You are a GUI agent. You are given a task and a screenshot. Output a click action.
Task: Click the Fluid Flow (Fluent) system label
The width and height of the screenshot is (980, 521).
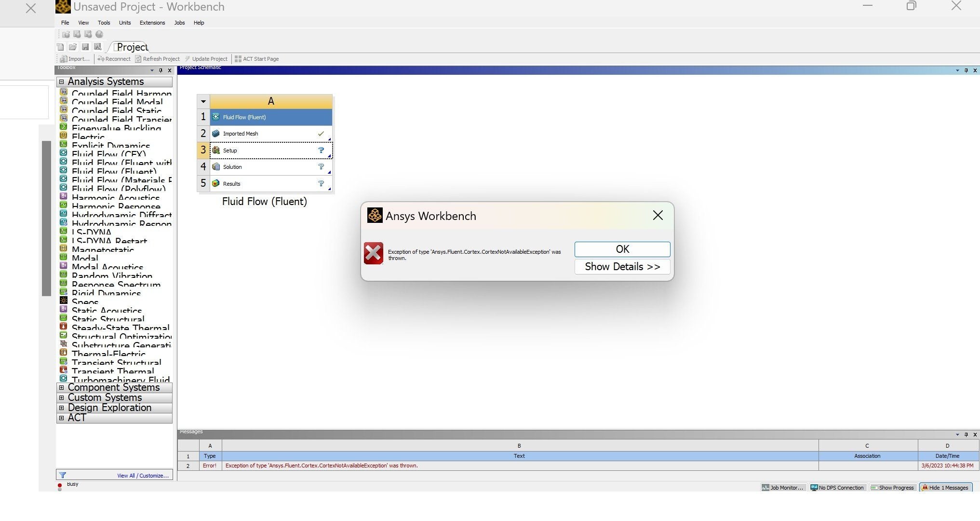coord(264,202)
